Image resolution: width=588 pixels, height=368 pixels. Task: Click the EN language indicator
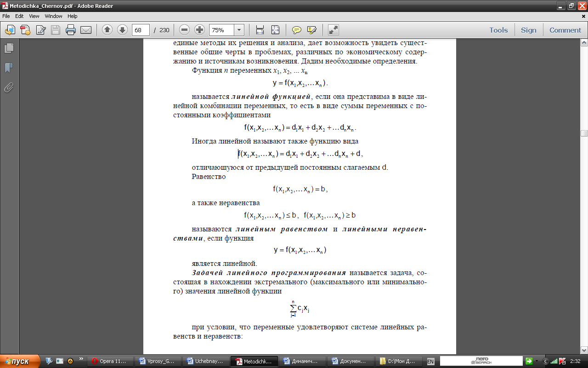(x=430, y=361)
